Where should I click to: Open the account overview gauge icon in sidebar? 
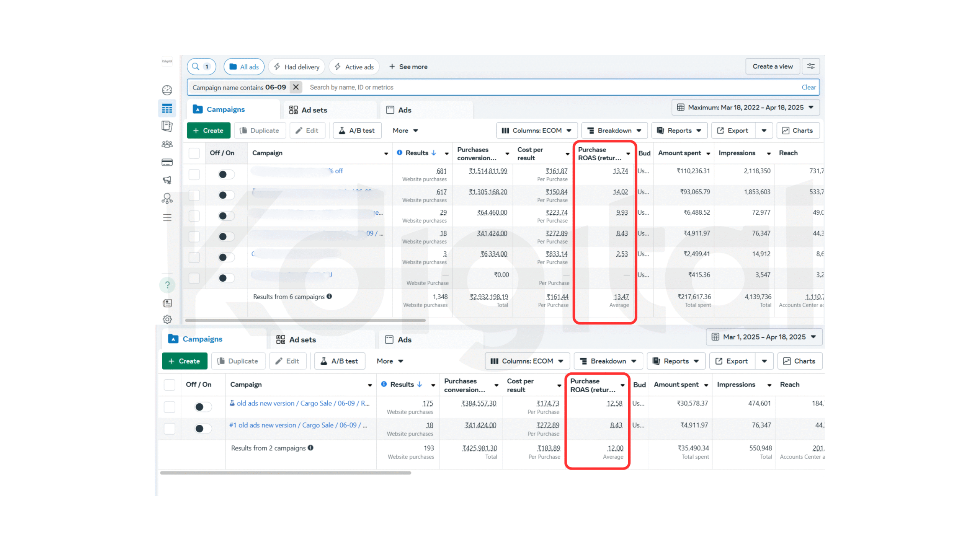click(167, 90)
